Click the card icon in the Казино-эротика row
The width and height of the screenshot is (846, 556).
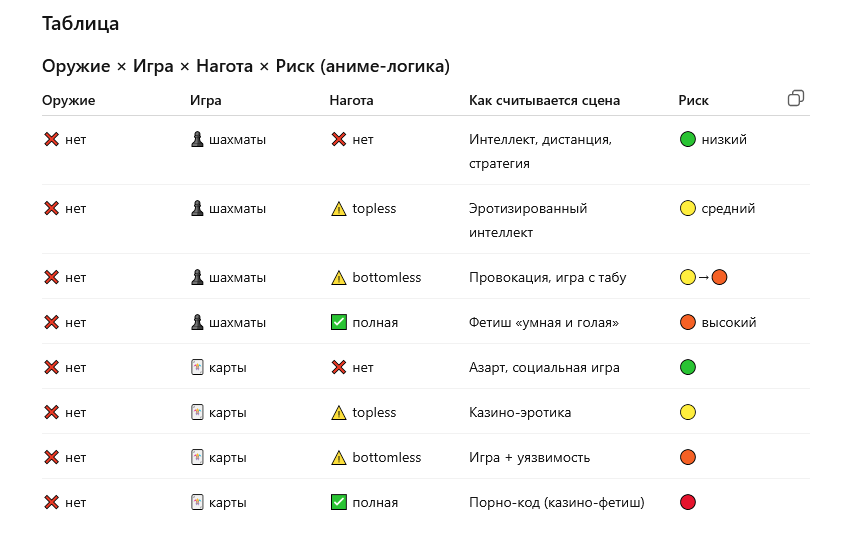coord(197,412)
